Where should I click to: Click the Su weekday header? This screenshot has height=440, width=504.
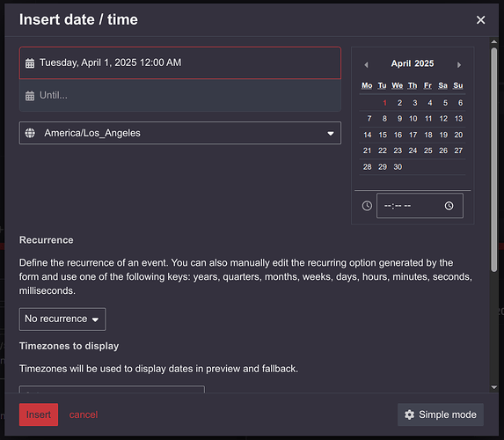[x=458, y=85]
